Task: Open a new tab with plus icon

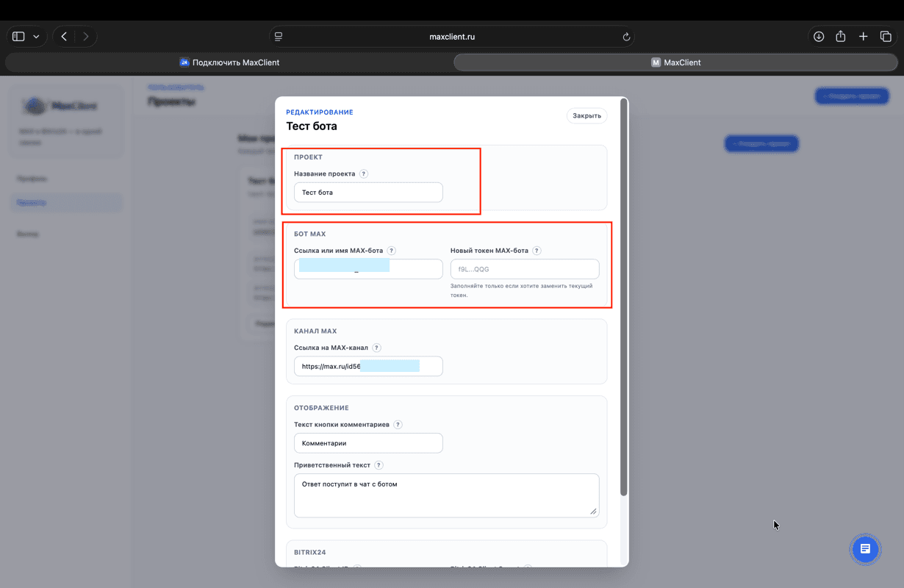Action: click(x=864, y=37)
